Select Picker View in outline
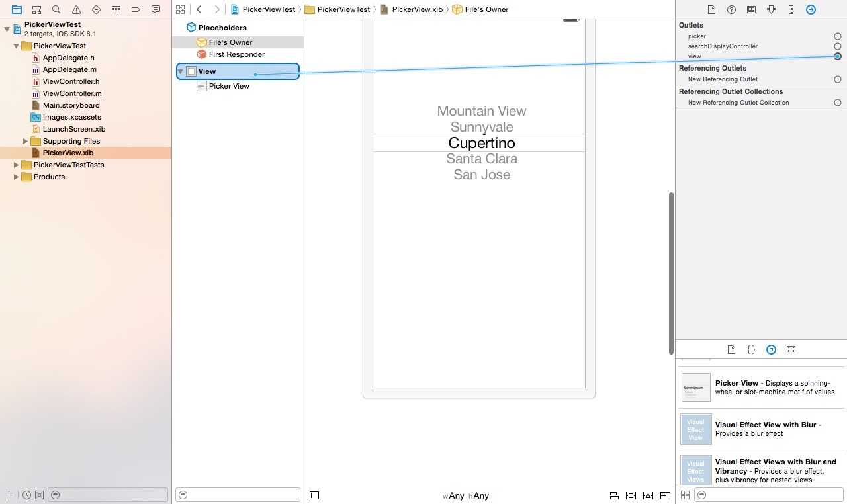Image resolution: width=847 pixels, height=504 pixels. pyautogui.click(x=229, y=86)
